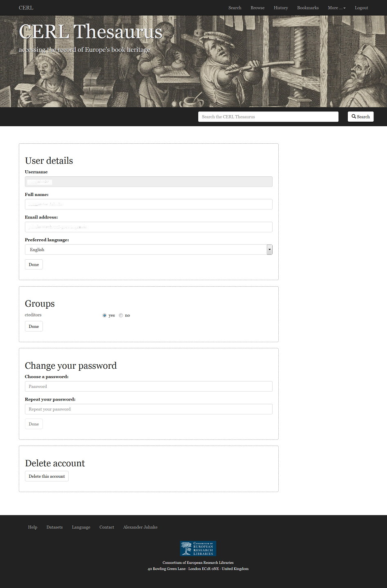
Task: Open the Preferred language dropdown
Action: tap(148, 249)
